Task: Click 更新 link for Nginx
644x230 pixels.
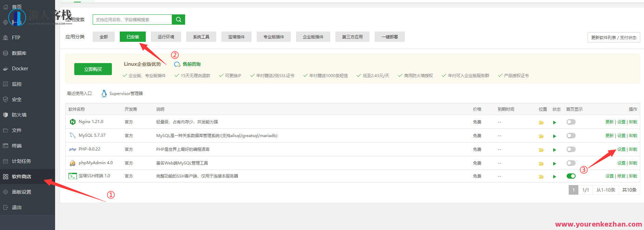Action: [x=609, y=122]
